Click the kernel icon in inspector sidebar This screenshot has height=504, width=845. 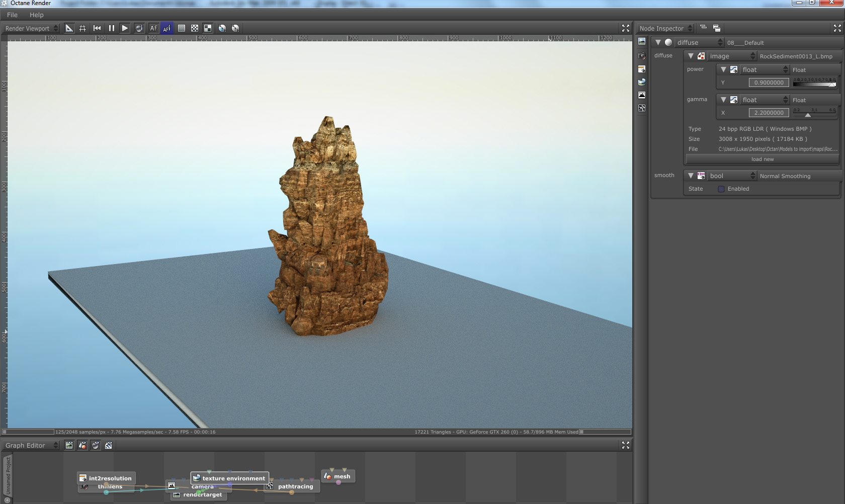tap(642, 108)
